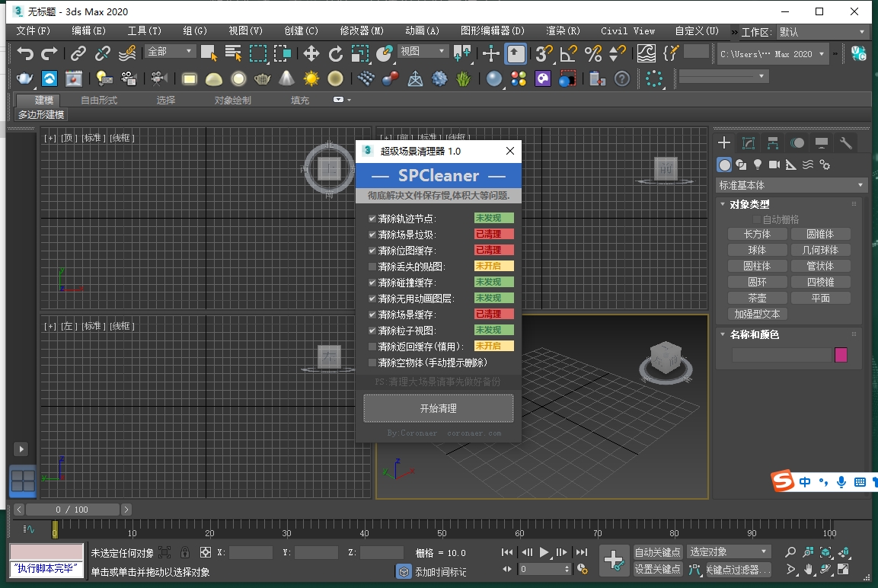
Task: Toggle Window/Crossing selection mode
Action: click(283, 53)
